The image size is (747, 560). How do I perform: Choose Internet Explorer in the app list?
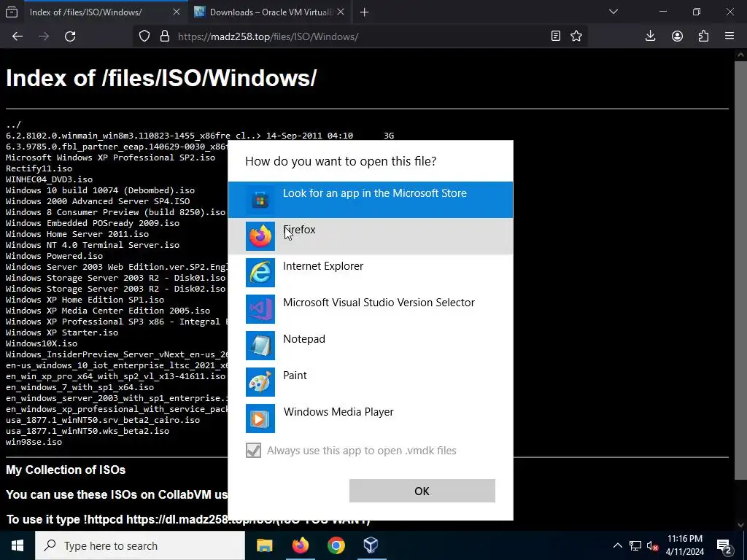pos(370,273)
